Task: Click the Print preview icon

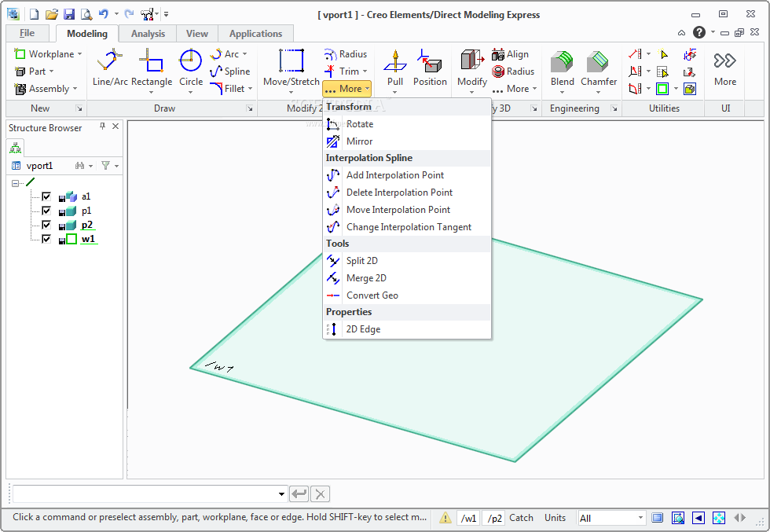Action: pos(86,14)
